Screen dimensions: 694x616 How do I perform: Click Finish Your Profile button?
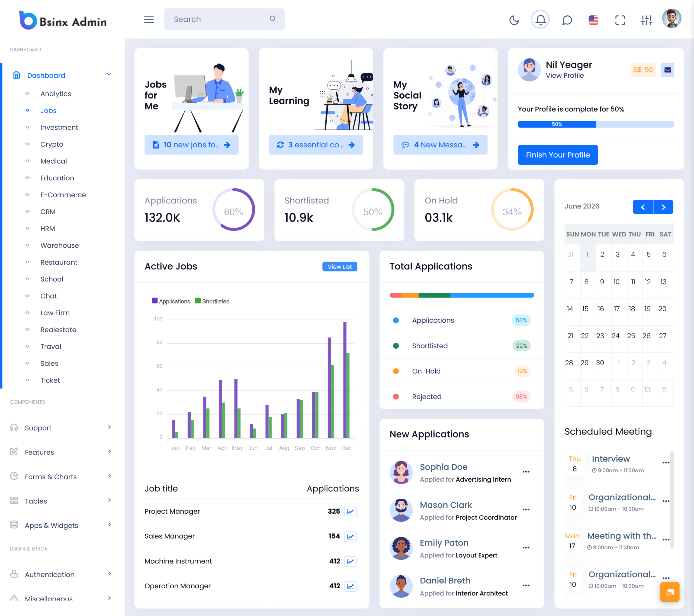558,155
